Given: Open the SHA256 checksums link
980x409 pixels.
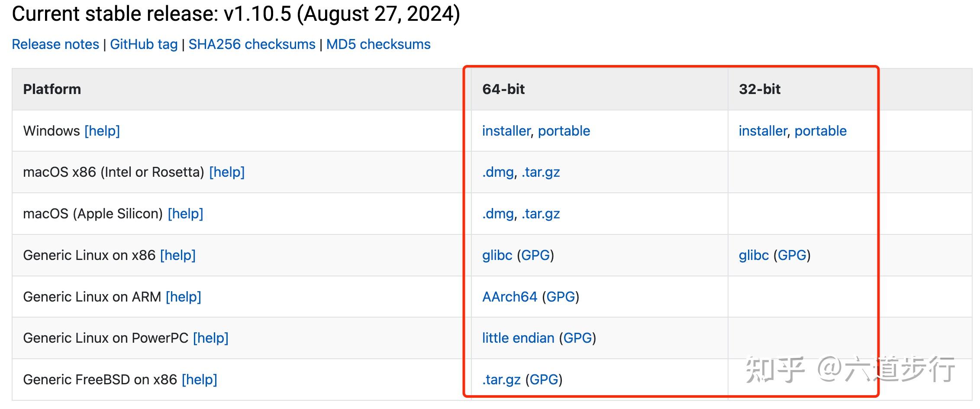Looking at the screenshot, I should tap(252, 44).
